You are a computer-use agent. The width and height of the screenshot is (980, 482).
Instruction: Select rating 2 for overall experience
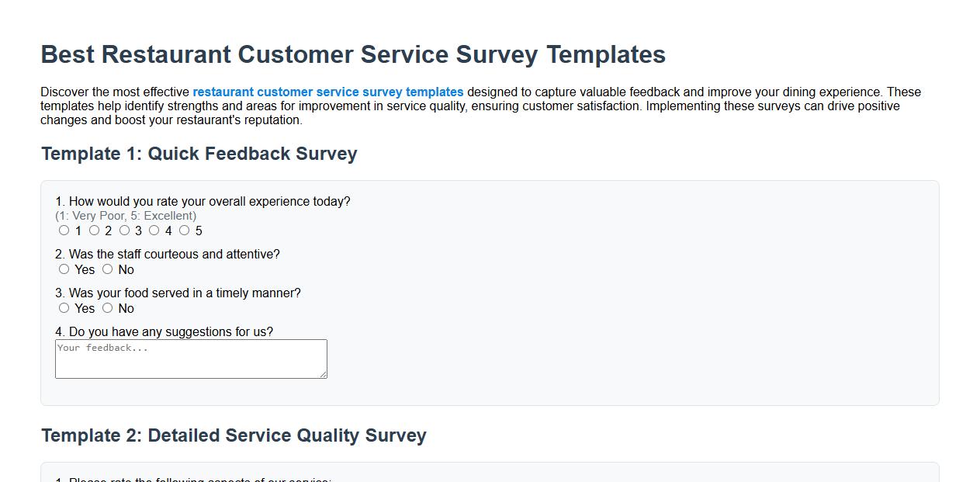(95, 231)
